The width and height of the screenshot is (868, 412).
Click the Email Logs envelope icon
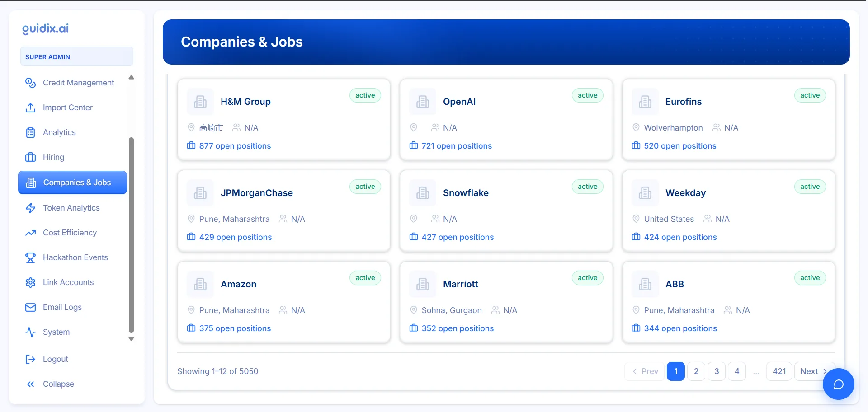[30, 307]
